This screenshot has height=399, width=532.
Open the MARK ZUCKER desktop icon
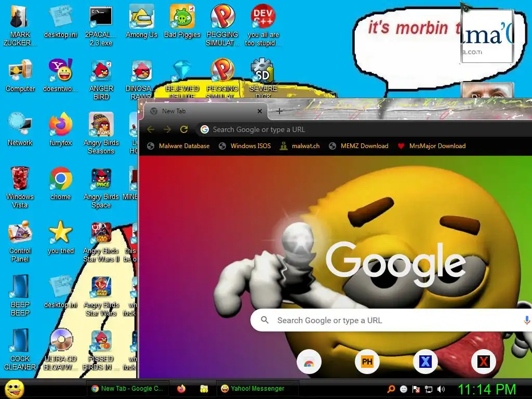(20, 25)
